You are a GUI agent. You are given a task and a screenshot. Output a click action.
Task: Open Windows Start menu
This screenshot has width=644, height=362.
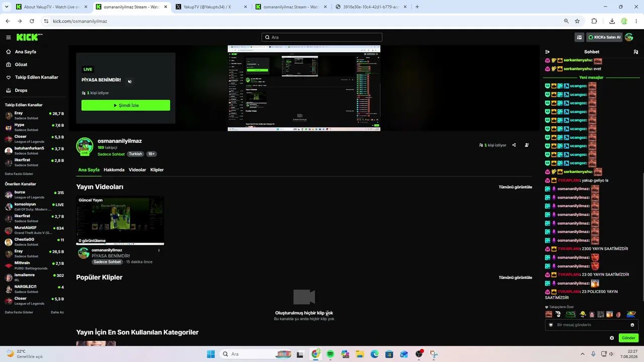click(x=211, y=354)
